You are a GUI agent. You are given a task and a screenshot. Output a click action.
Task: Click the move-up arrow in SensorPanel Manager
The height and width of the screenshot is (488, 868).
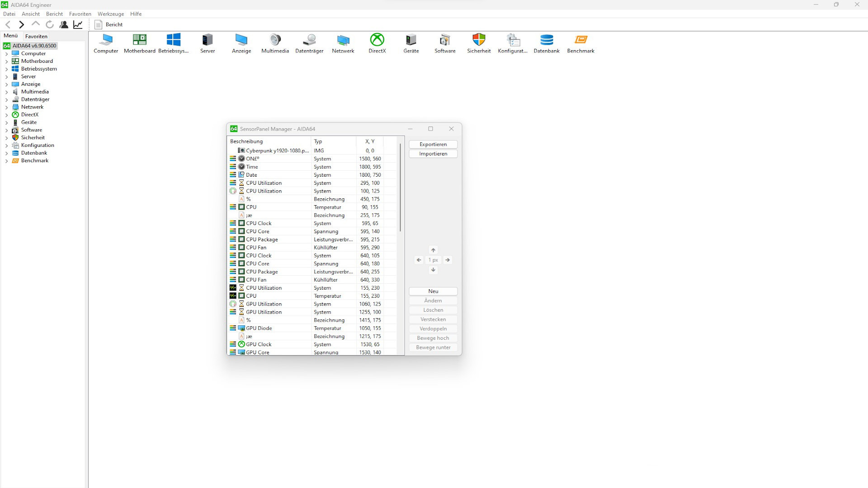coord(433,250)
